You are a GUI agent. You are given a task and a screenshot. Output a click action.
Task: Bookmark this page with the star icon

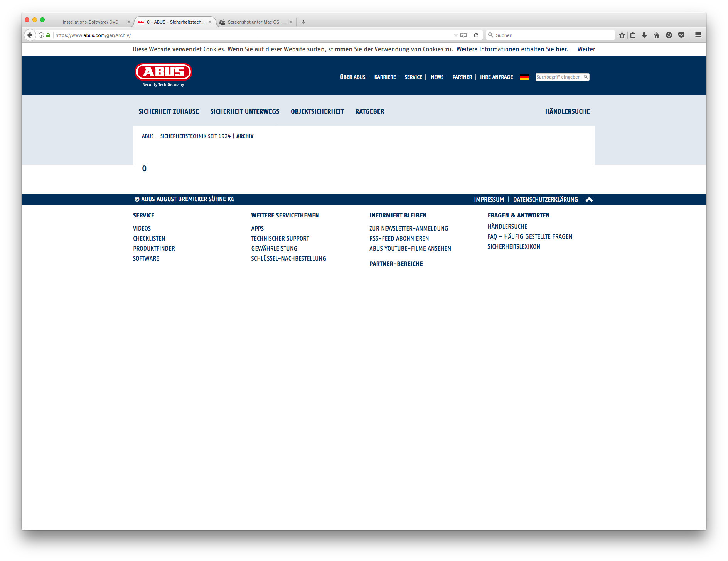click(x=622, y=35)
